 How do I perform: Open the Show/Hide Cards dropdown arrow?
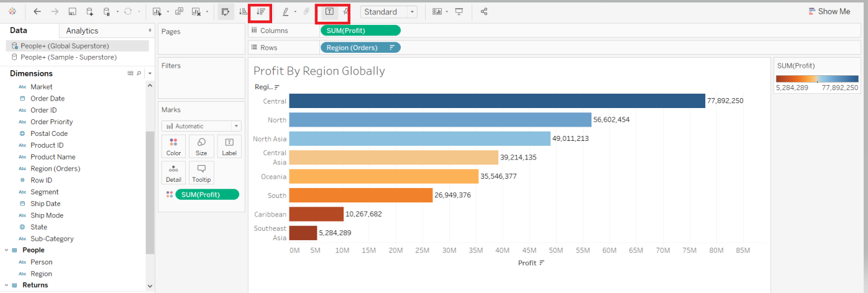(447, 12)
